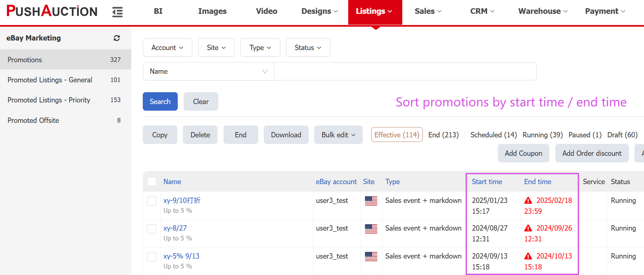
Task: Click warning icon beside 2025/02/18 end time
Action: pos(528,201)
